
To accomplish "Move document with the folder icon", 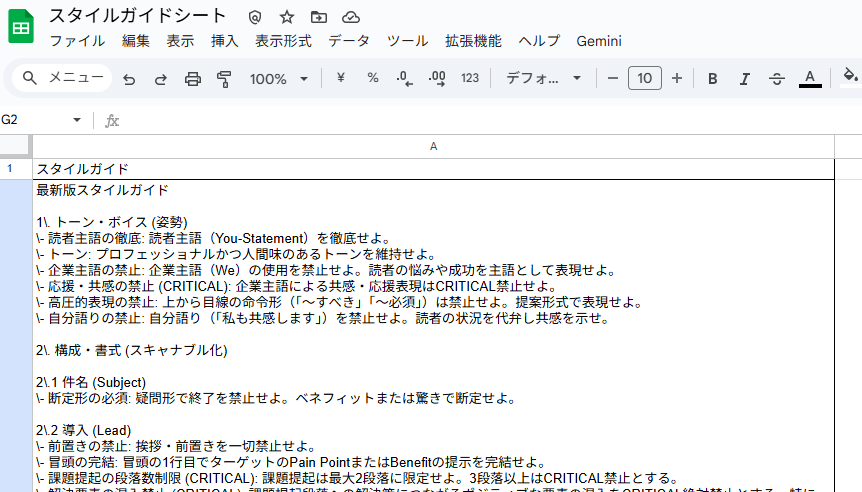I will 318,17.
